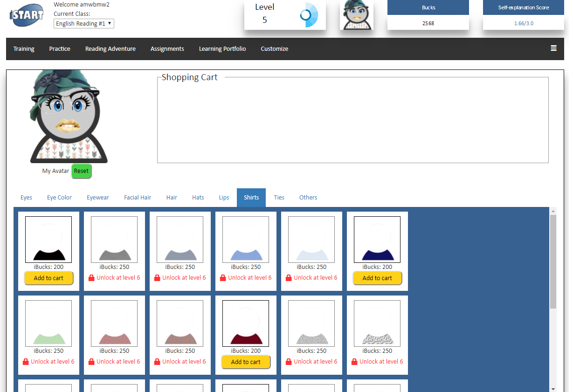Add the maroon shirt to cart
The image size is (573, 392).
246,362
